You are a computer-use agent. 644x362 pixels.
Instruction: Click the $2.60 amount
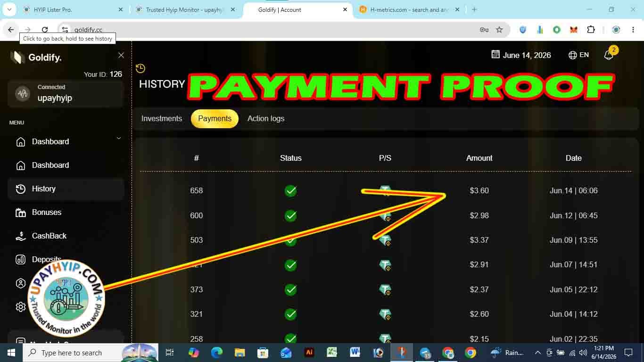click(479, 314)
